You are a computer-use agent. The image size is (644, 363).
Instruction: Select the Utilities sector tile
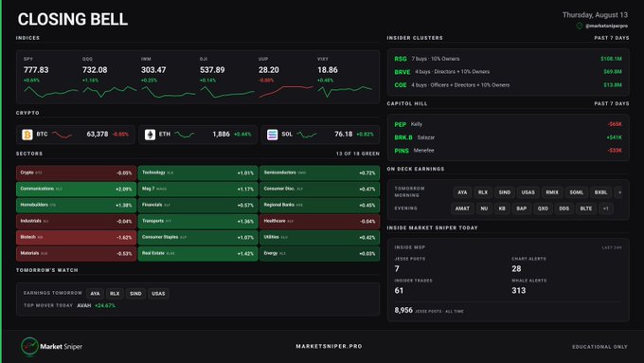(319, 238)
